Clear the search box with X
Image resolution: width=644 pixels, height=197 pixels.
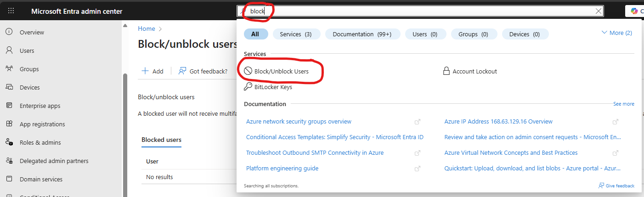click(x=598, y=11)
